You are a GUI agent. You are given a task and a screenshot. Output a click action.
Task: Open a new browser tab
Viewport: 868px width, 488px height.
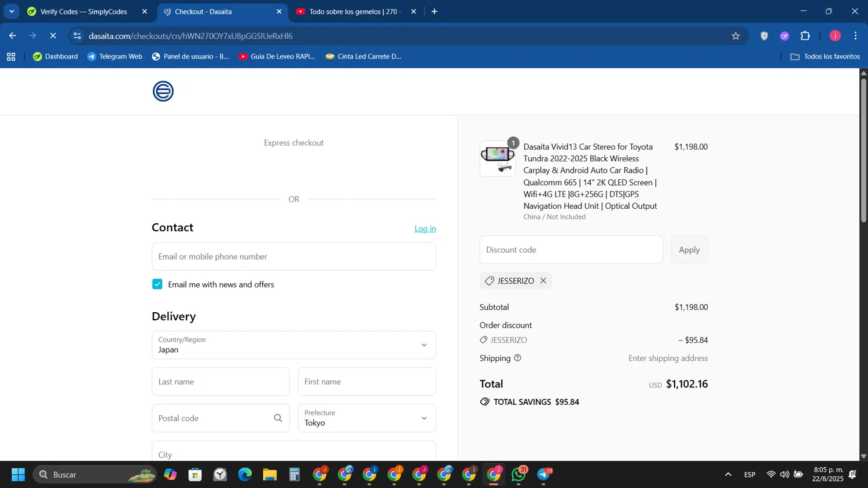[434, 12]
